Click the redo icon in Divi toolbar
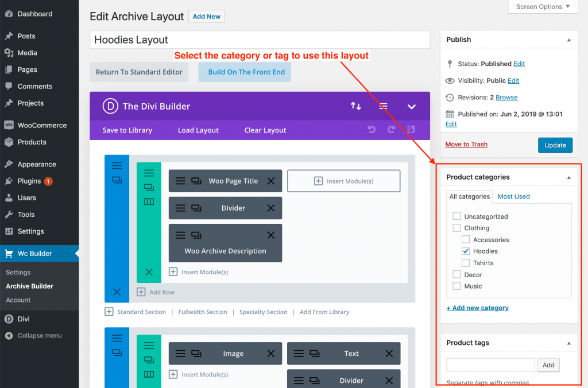 pyautogui.click(x=391, y=130)
